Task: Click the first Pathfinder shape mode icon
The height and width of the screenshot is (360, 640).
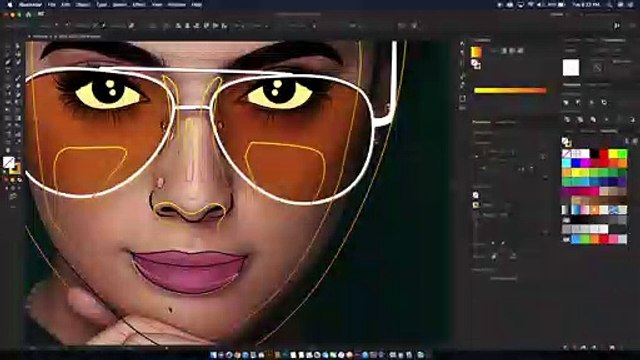Action: (x=566, y=102)
